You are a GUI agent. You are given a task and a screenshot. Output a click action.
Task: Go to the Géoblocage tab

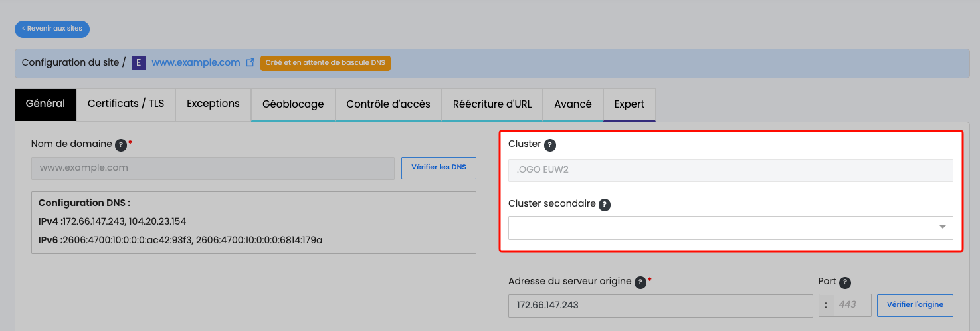[293, 104]
